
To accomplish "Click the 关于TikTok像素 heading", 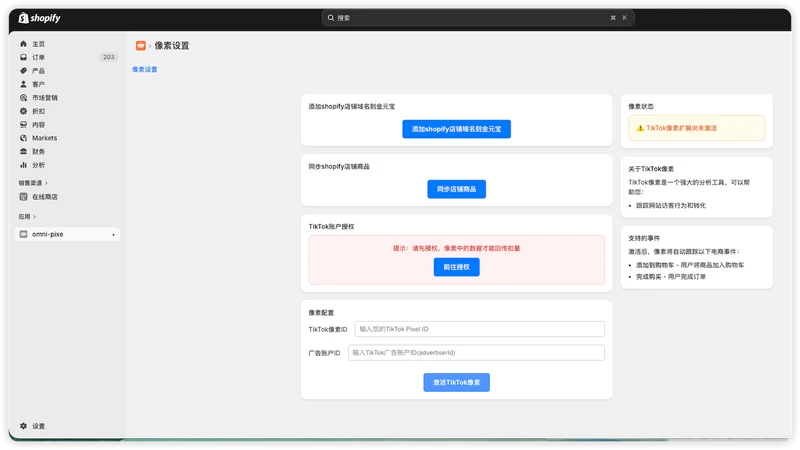I will 651,169.
